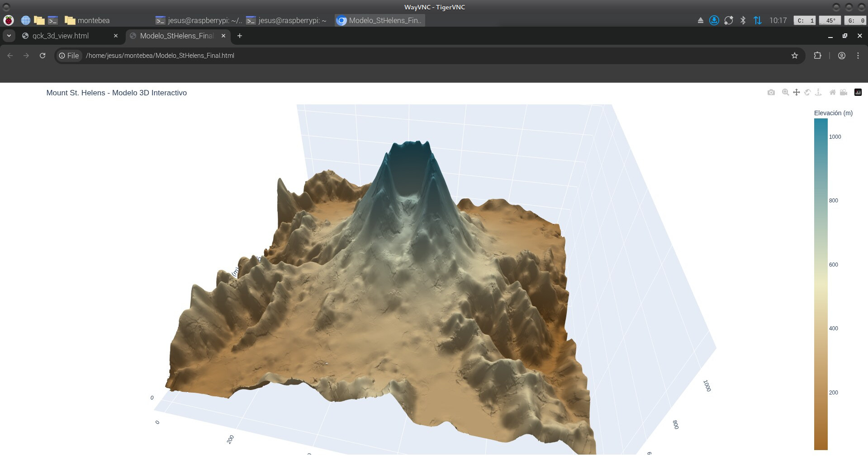Open the network up/down arrows tray icon
Image resolution: width=868 pixels, height=465 pixels.
tap(757, 20)
